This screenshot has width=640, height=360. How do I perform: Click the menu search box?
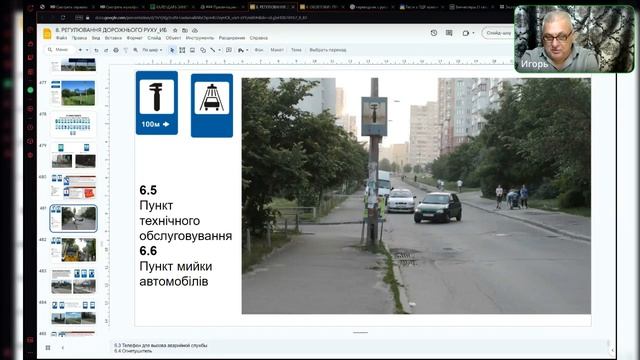click(x=60, y=50)
